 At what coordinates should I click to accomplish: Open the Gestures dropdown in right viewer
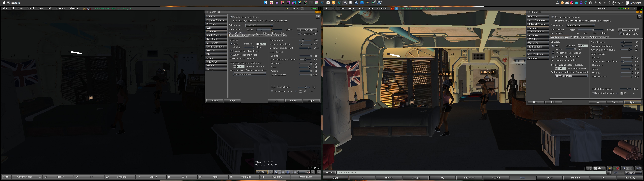[x=633, y=173]
